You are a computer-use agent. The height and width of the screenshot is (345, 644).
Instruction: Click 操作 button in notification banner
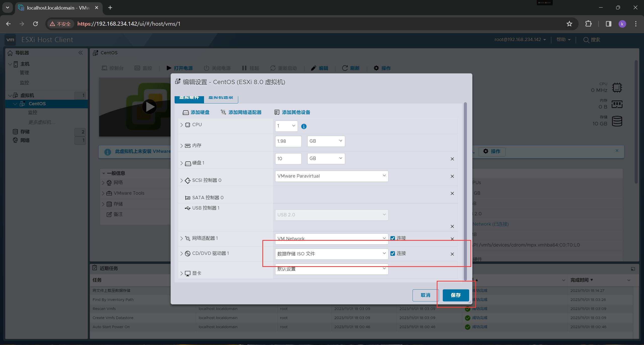pos(492,151)
